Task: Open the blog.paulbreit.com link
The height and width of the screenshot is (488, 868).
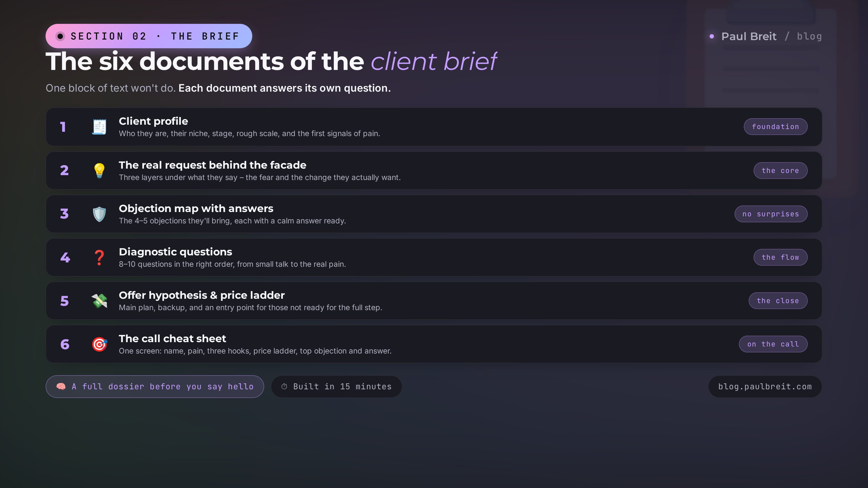Action: tap(765, 386)
